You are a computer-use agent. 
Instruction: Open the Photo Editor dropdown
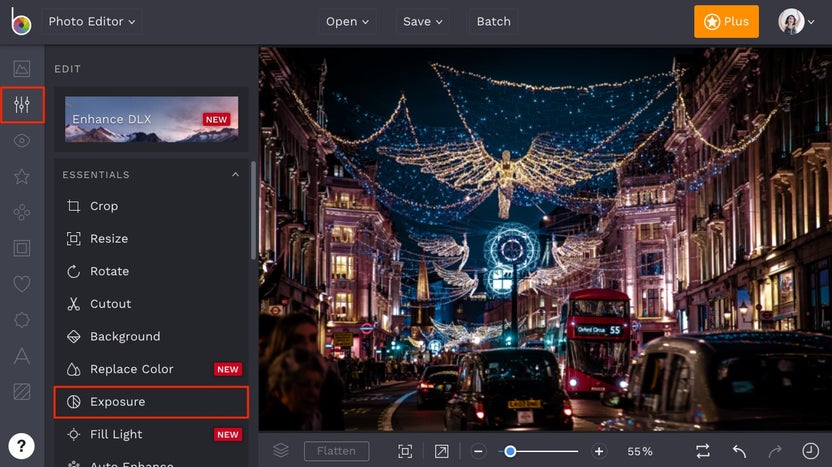(92, 22)
